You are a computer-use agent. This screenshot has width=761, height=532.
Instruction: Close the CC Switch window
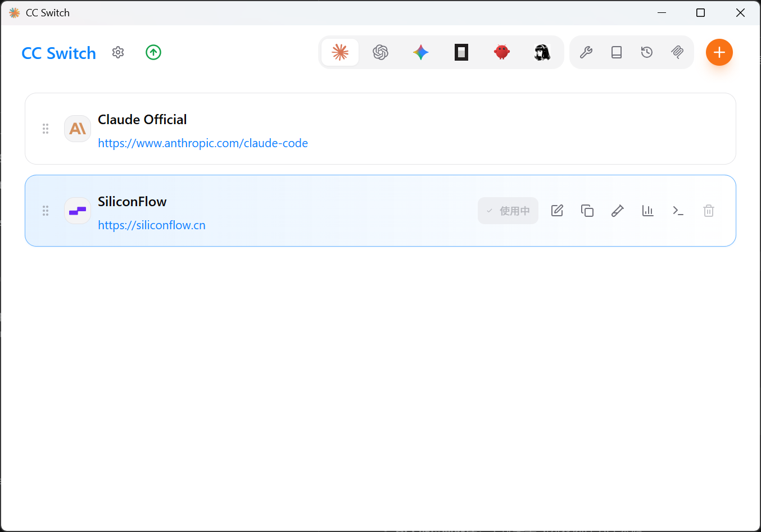click(x=740, y=12)
